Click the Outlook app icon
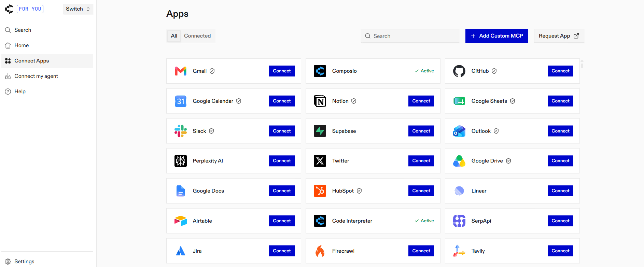Viewport: 644px width, 267px height. click(x=459, y=131)
